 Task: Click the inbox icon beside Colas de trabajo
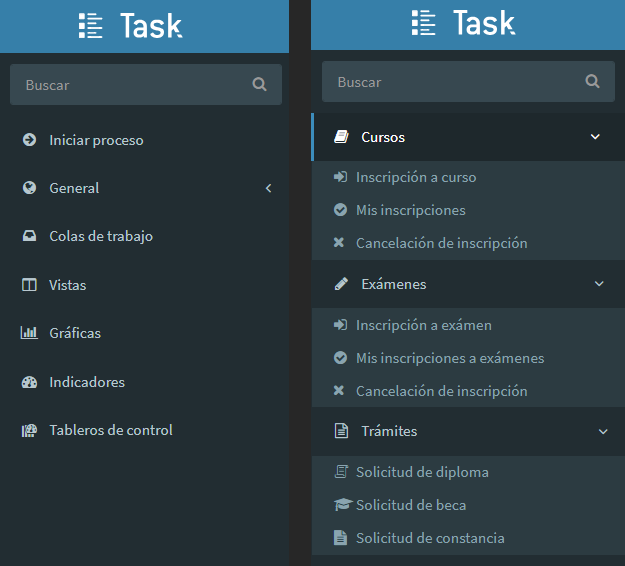[29, 236]
